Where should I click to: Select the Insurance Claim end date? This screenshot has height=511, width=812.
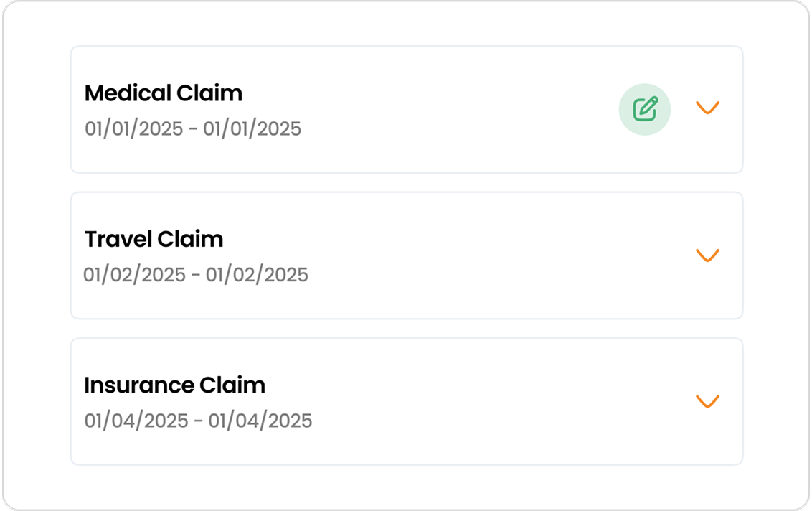(260, 421)
